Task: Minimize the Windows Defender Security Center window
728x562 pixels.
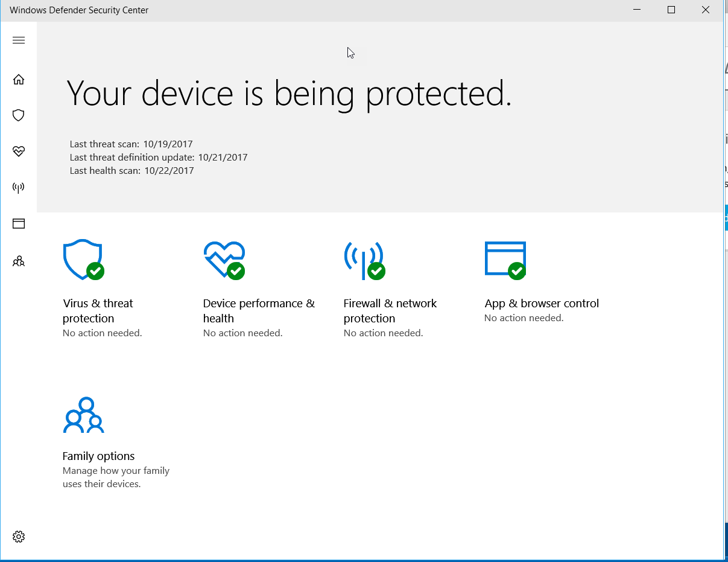Action: click(636, 10)
